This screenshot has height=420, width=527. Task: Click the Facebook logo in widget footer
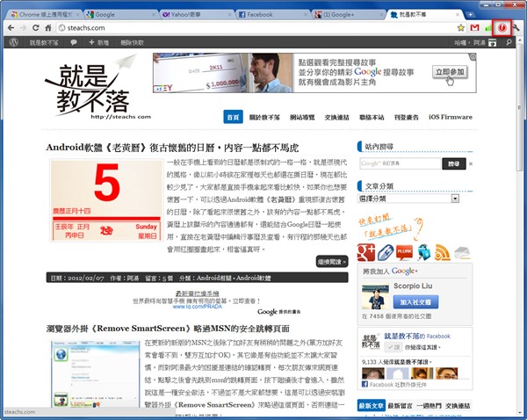[365, 384]
